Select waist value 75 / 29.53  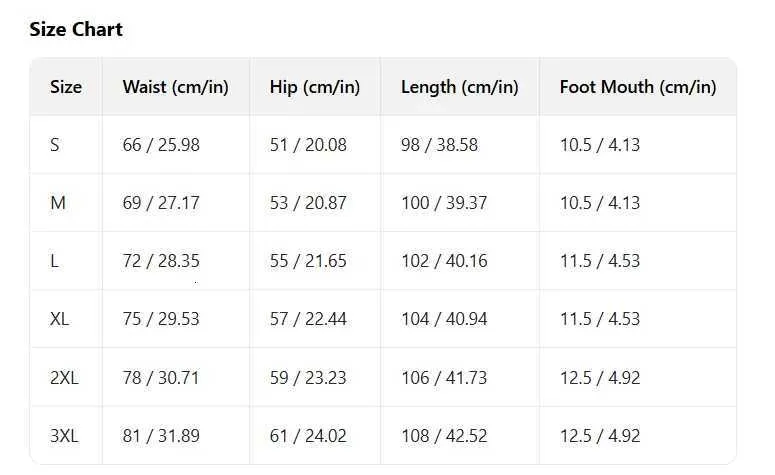pyautogui.click(x=161, y=320)
